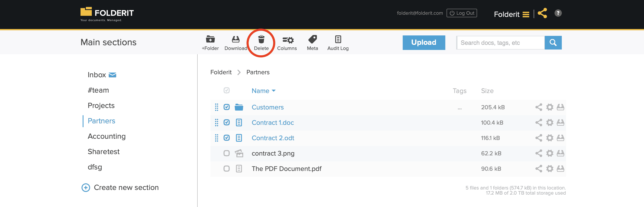Share contract 3.png via row icon
The height and width of the screenshot is (207, 644).
click(x=539, y=153)
